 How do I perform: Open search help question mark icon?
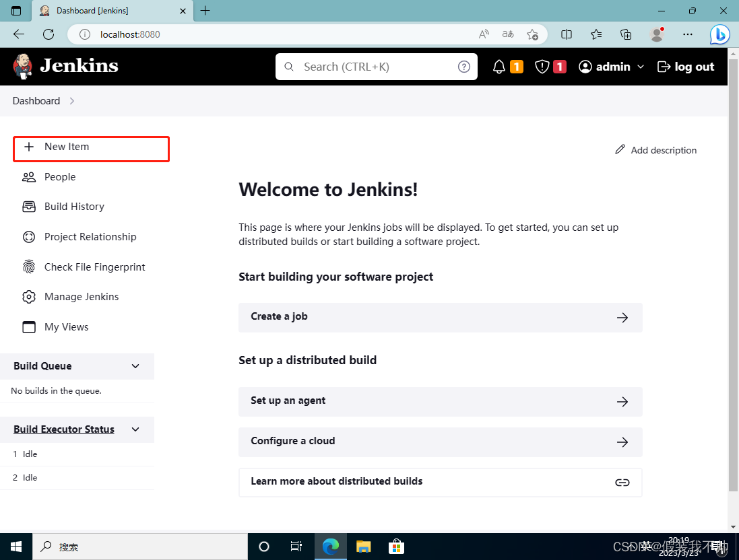point(463,67)
